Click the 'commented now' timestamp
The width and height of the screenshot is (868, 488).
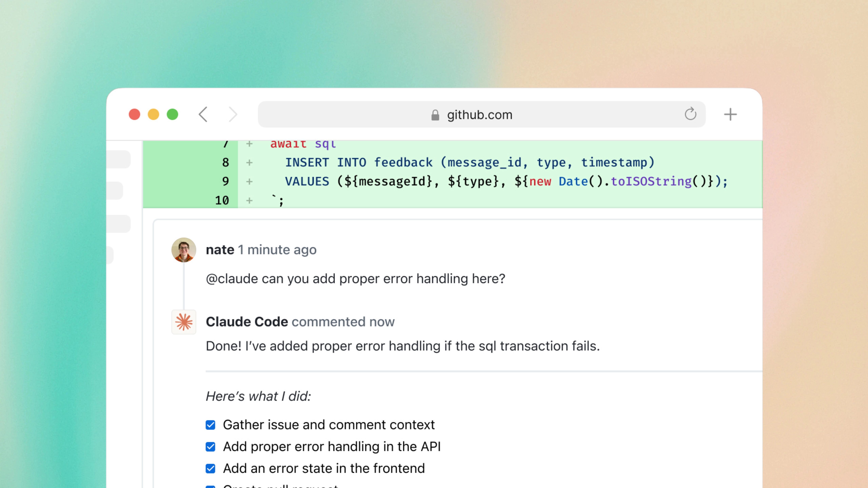click(343, 322)
